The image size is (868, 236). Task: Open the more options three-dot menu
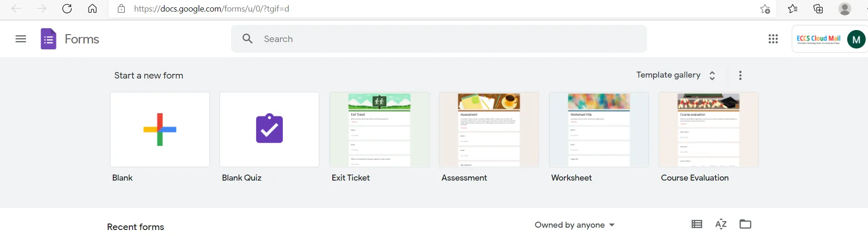[x=740, y=75]
